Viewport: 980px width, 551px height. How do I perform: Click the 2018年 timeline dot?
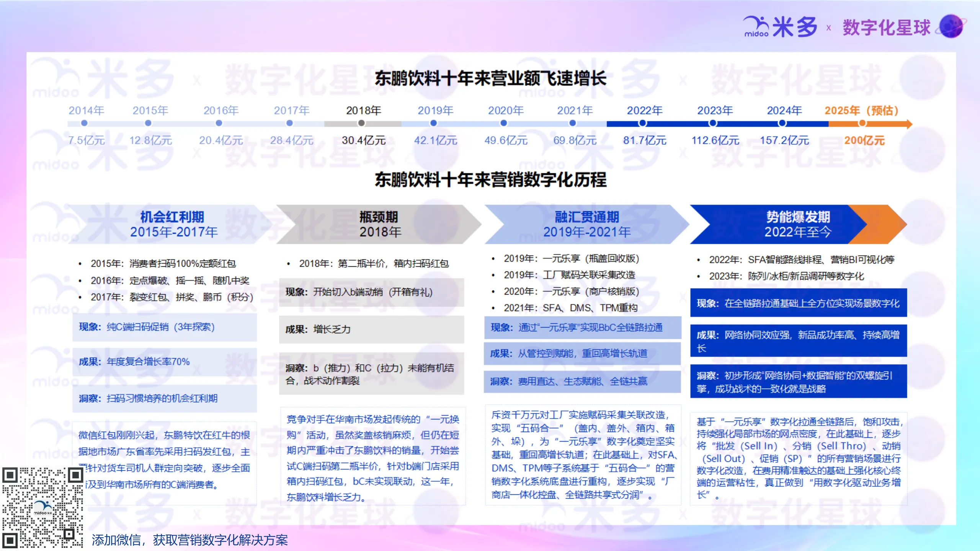tap(361, 123)
